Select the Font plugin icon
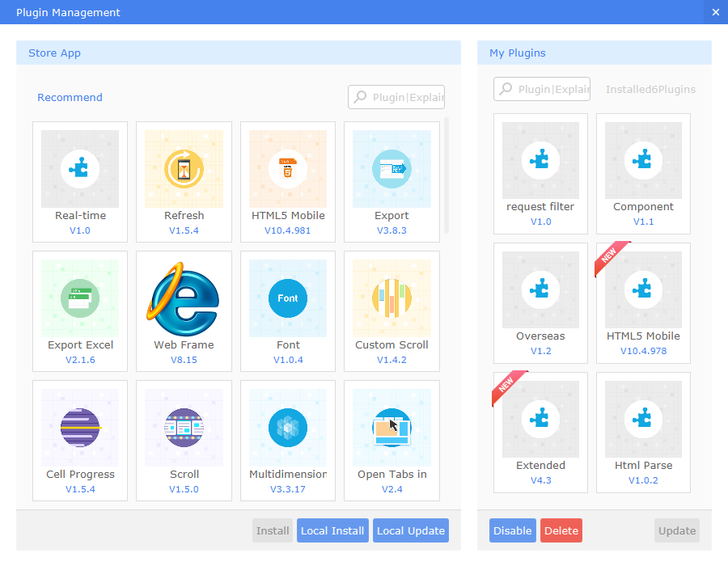728x566 pixels. pyautogui.click(x=288, y=298)
